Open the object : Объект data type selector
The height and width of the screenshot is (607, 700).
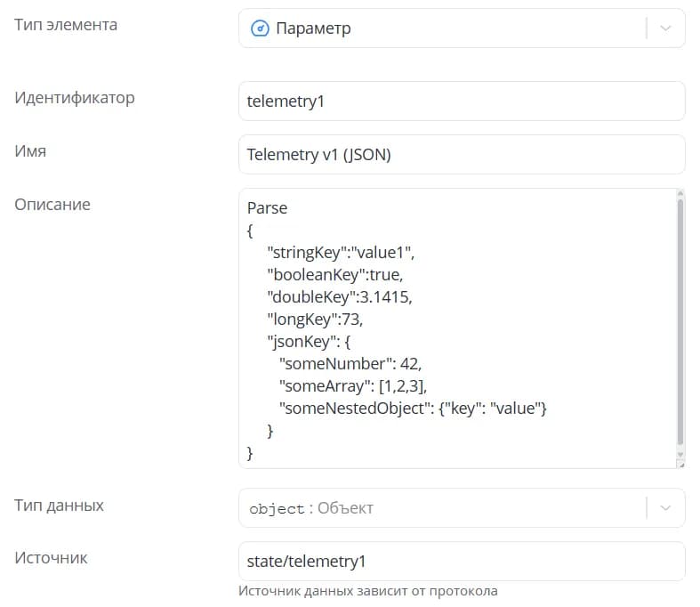point(462,508)
